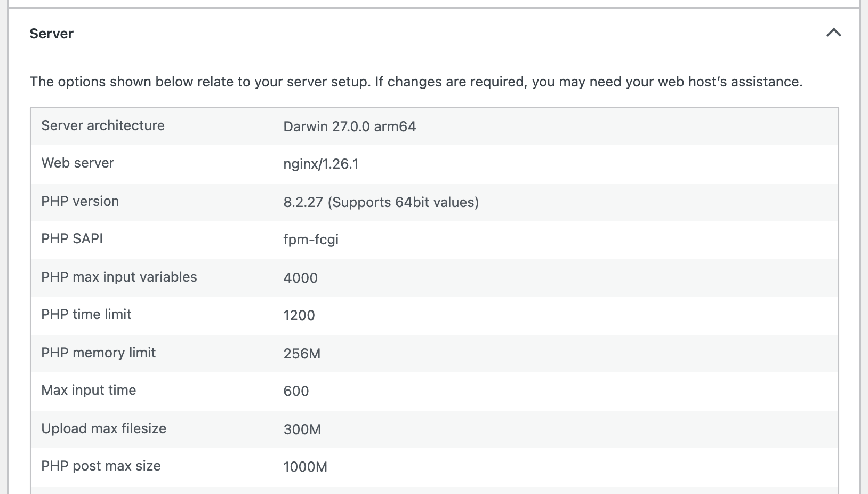Click the server setup description paragraph
This screenshot has width=868, height=494.
point(416,82)
